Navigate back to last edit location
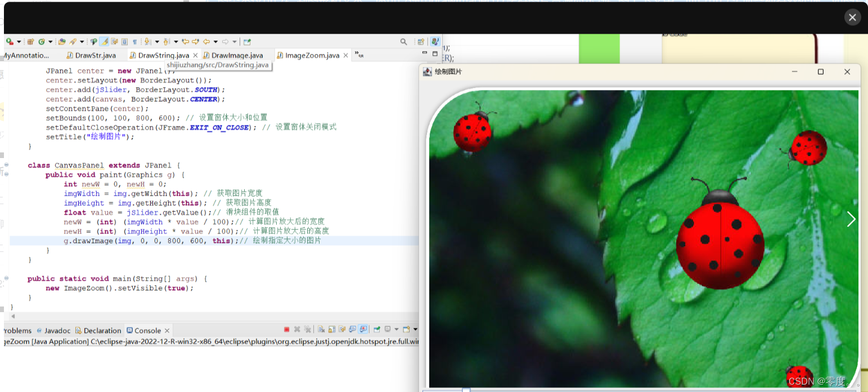Image resolution: width=868 pixels, height=392 pixels. (186, 42)
